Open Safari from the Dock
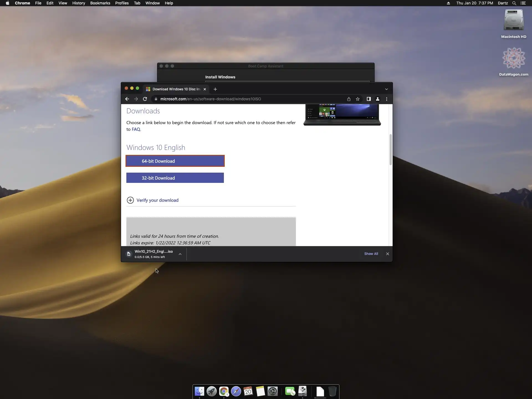The width and height of the screenshot is (532, 399). 236,391
